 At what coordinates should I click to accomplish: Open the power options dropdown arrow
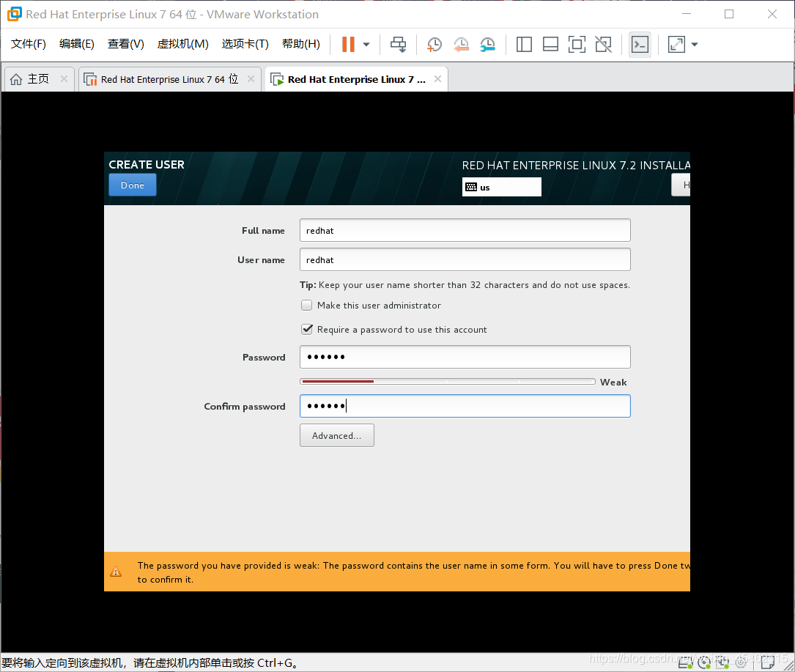click(x=366, y=45)
